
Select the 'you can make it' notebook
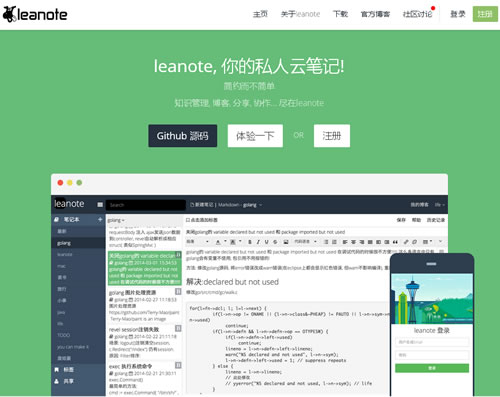[78, 347]
